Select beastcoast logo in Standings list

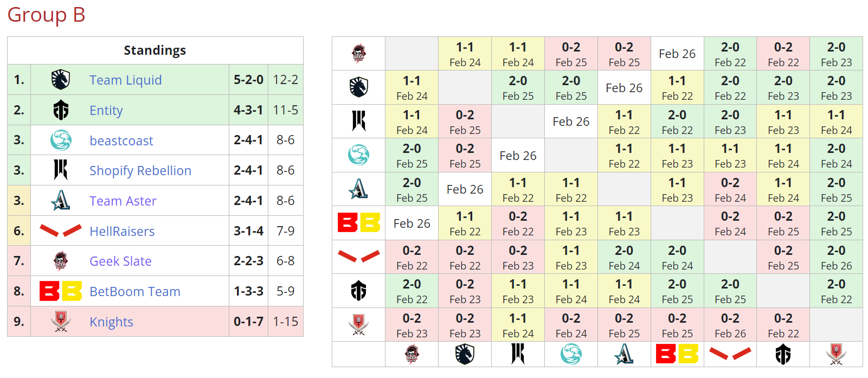point(61,140)
